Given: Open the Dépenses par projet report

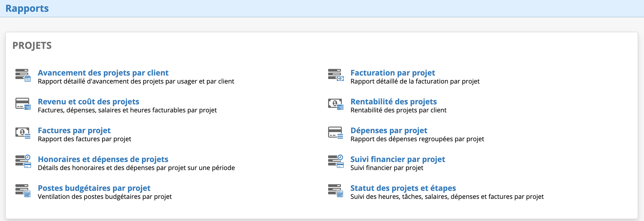Looking at the screenshot, I should [389, 130].
